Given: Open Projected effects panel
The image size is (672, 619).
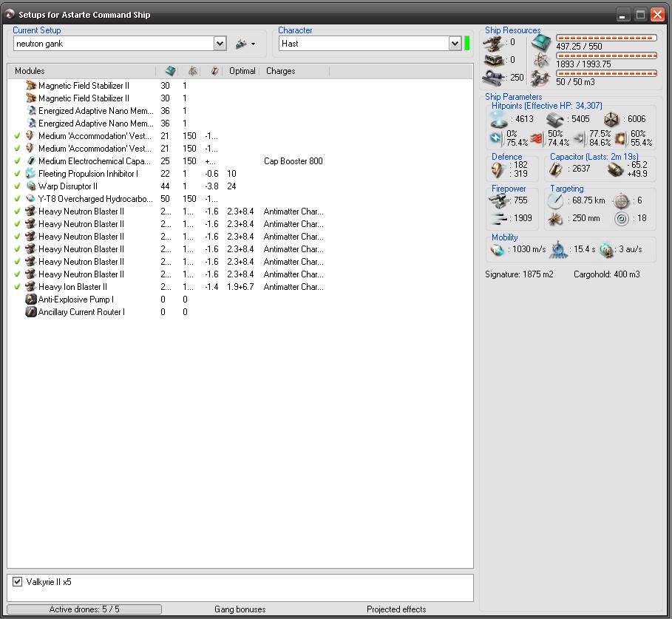Looking at the screenshot, I should point(396,609).
